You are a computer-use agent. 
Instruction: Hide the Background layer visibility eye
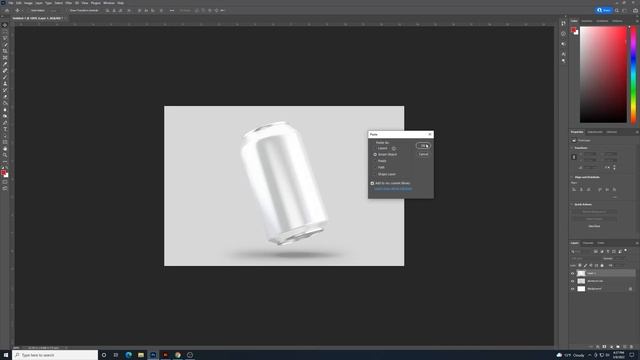[x=573, y=289]
